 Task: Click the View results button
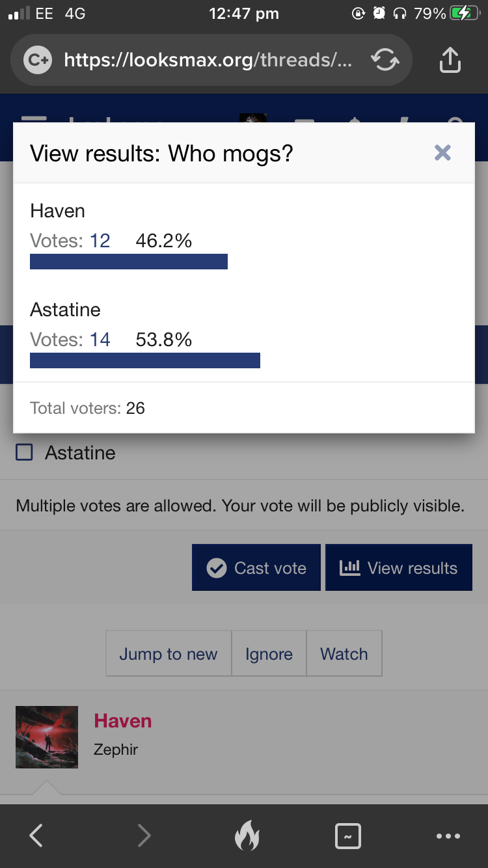pyautogui.click(x=399, y=567)
